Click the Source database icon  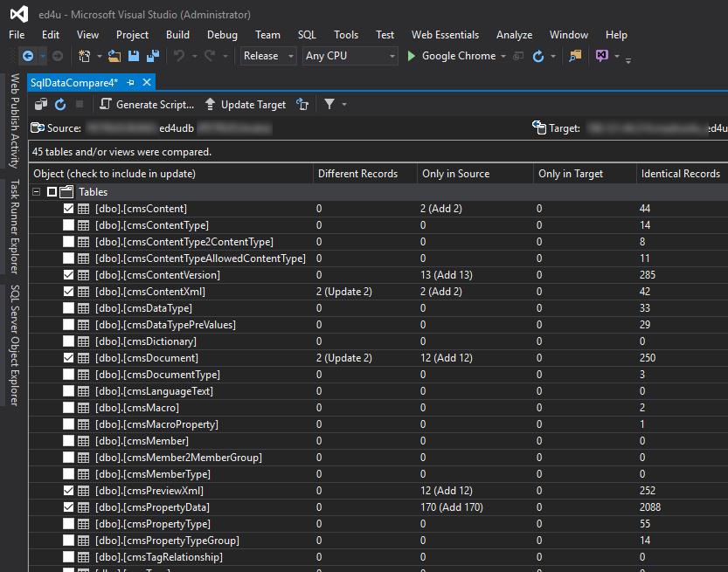tap(38, 127)
